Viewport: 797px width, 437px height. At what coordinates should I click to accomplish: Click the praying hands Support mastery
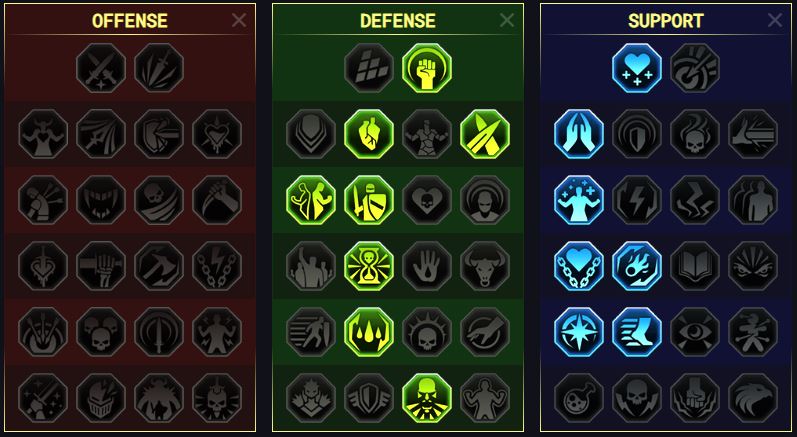[x=579, y=134]
